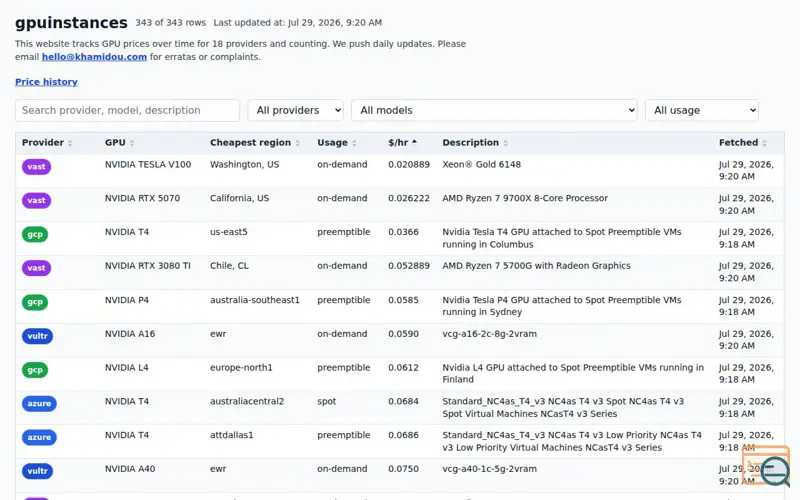Sort by Cheapest region column
800x500 pixels.
click(255, 143)
